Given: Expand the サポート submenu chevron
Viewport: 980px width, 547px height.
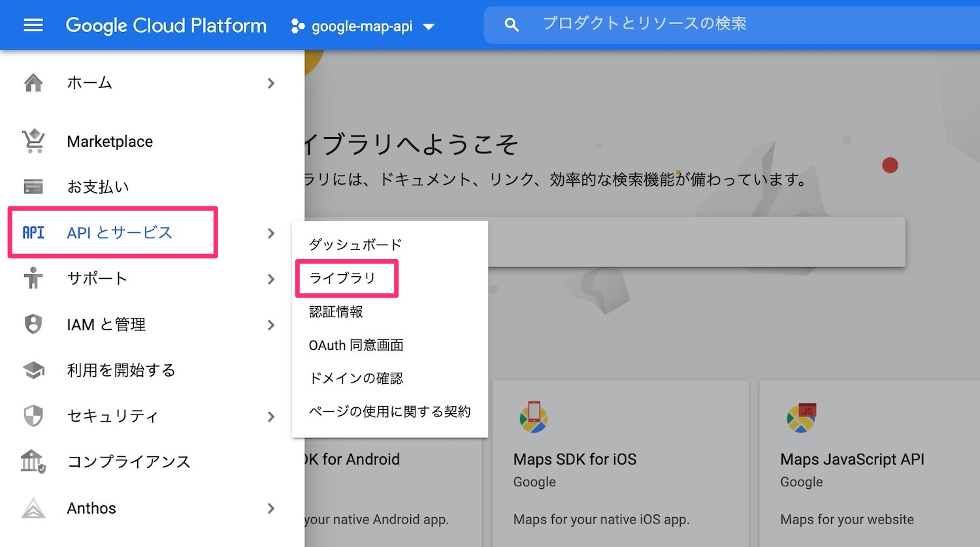Looking at the screenshot, I should click(271, 279).
